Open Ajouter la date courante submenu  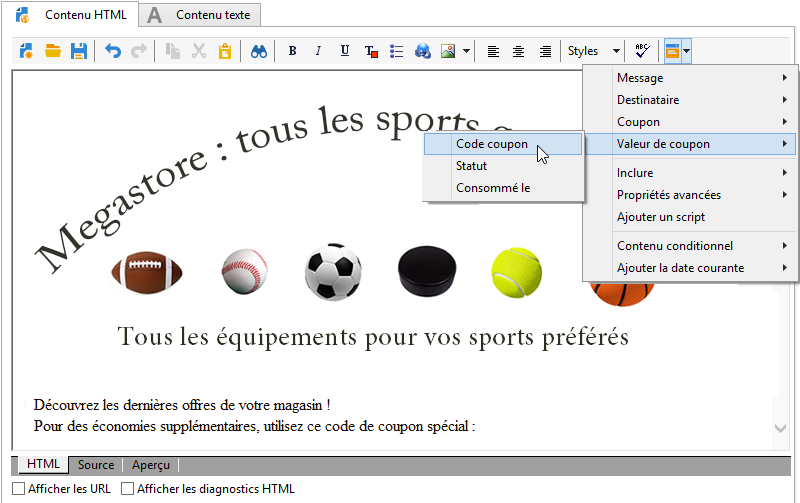691,268
